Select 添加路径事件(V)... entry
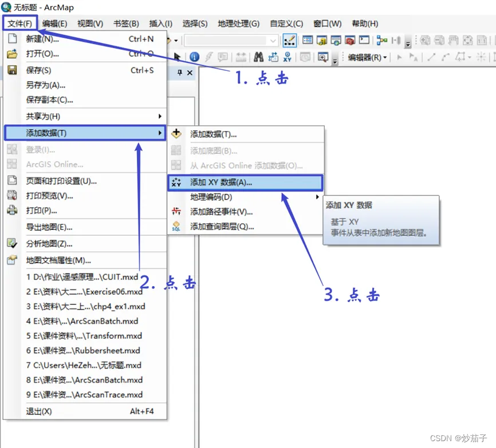Screen dimensions: 496x448 (245, 212)
